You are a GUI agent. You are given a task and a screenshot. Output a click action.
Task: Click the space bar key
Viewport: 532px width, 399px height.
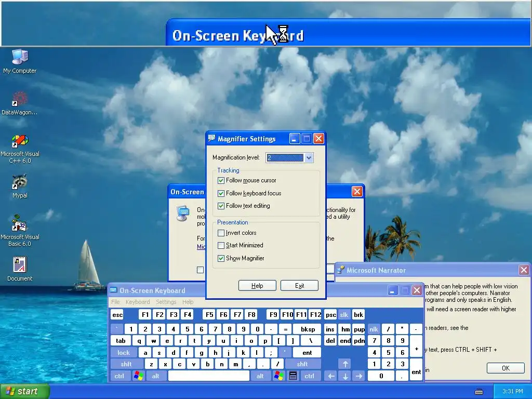pyautogui.click(x=209, y=376)
